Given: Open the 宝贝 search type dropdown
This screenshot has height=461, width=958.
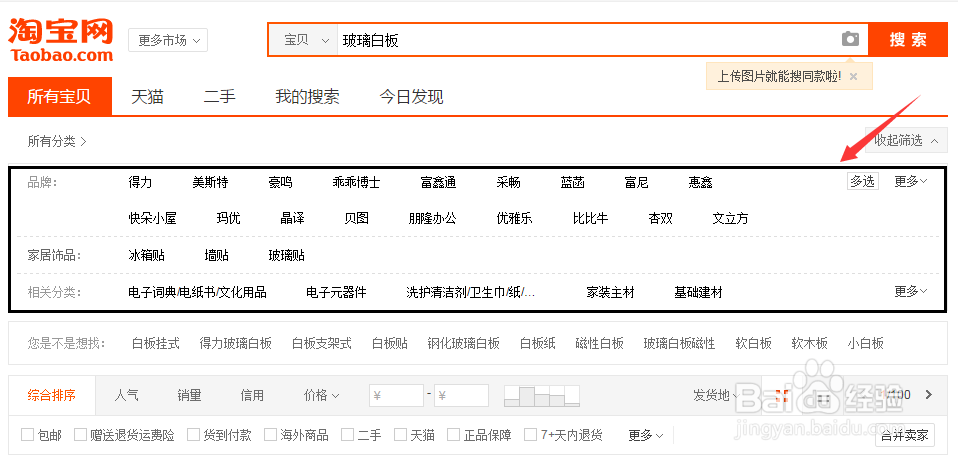Looking at the screenshot, I should click(x=303, y=40).
